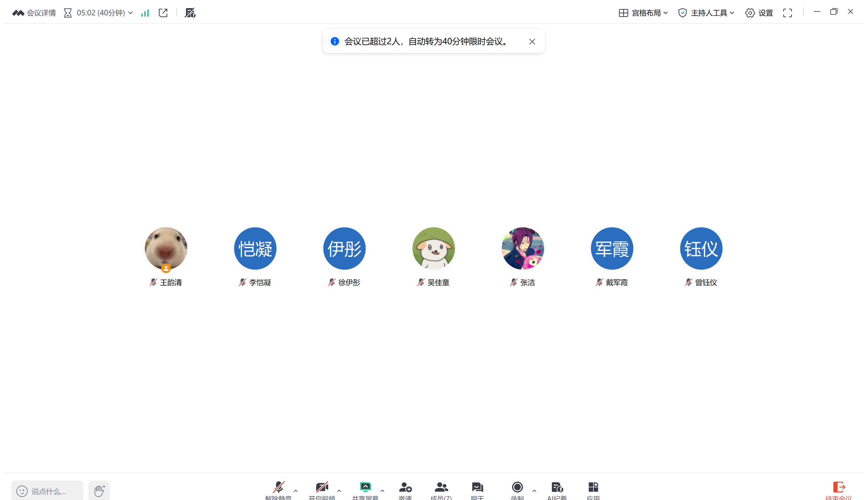
Task: Enter full screen mode
Action: 787,13
